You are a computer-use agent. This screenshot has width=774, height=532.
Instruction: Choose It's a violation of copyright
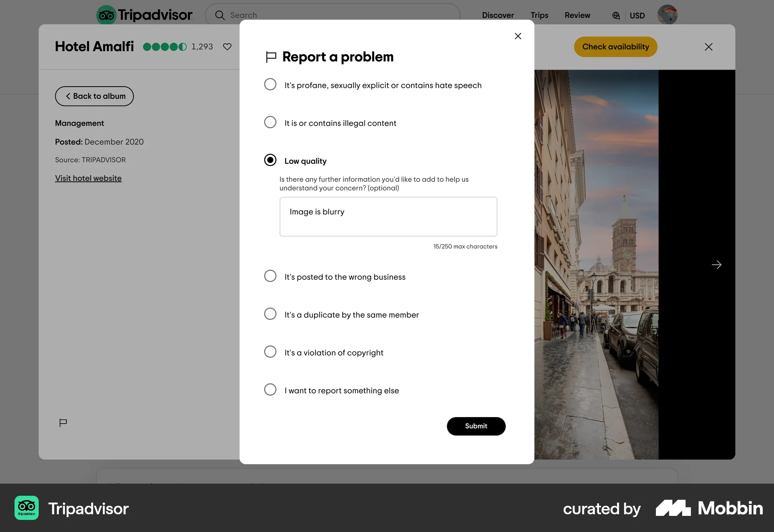point(270,351)
